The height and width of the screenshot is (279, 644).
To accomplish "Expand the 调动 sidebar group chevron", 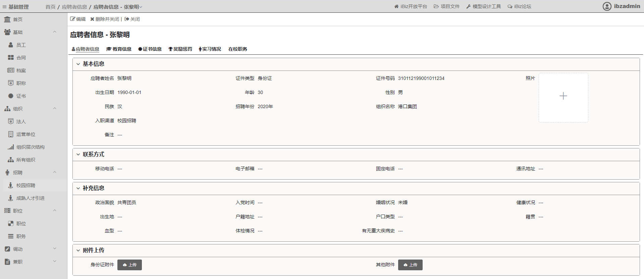I will tap(55, 249).
